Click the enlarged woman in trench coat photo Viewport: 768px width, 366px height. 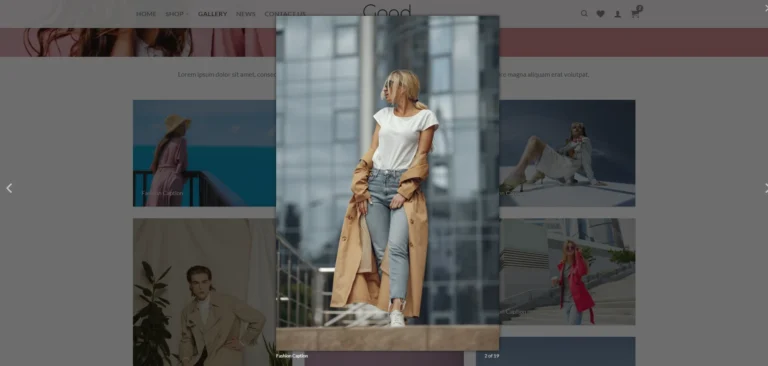click(x=387, y=183)
